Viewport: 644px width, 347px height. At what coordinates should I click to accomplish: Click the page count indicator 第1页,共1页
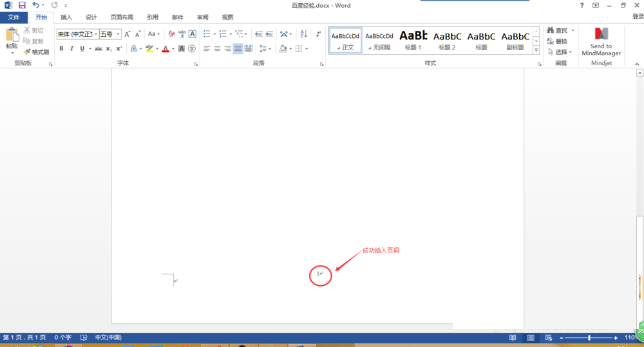[x=24, y=337]
